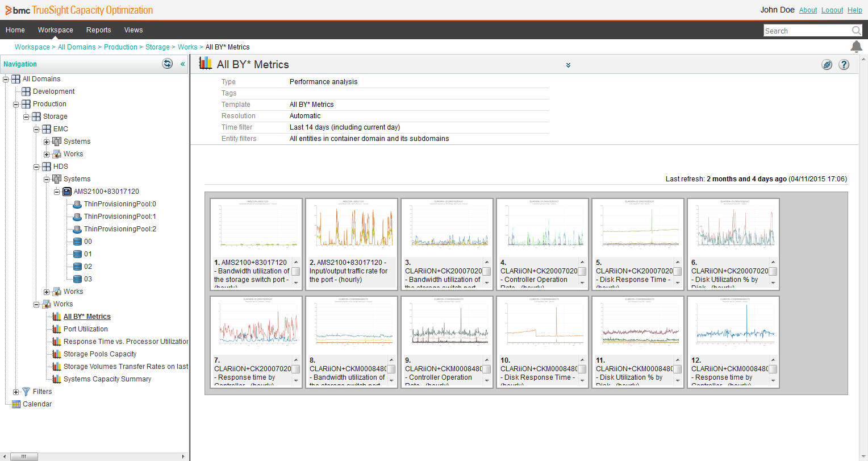Collapse the HDS tree node

pyautogui.click(x=36, y=167)
